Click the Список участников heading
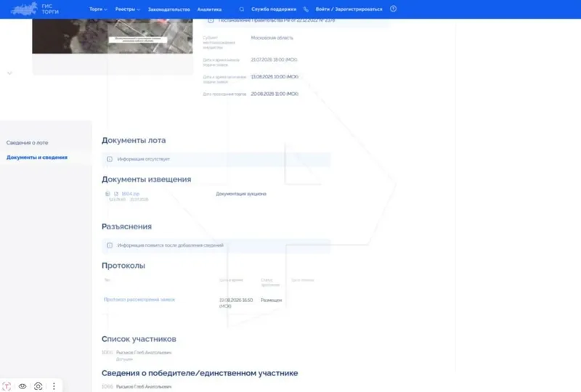This screenshot has width=581, height=392. pyautogui.click(x=139, y=339)
